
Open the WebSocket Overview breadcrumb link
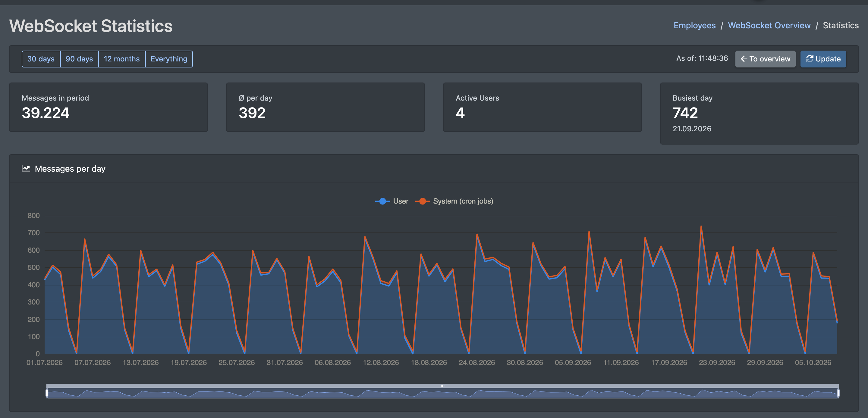pyautogui.click(x=769, y=25)
